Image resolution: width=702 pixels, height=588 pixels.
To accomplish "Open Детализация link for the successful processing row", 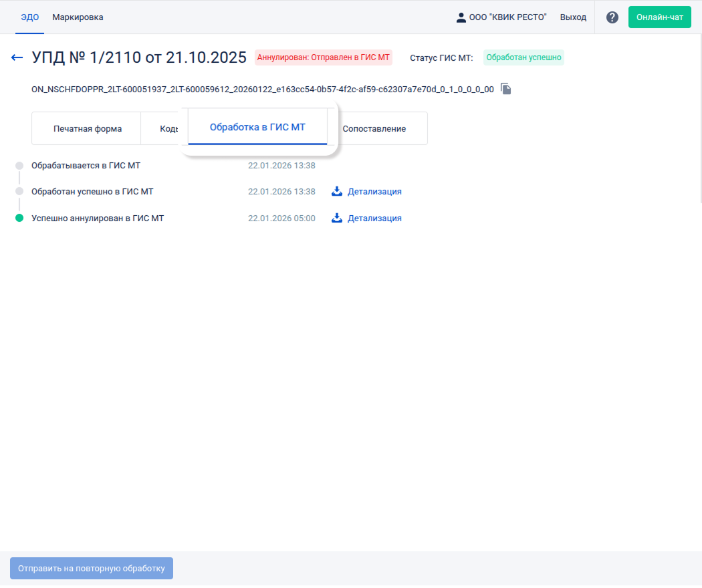I will point(374,192).
